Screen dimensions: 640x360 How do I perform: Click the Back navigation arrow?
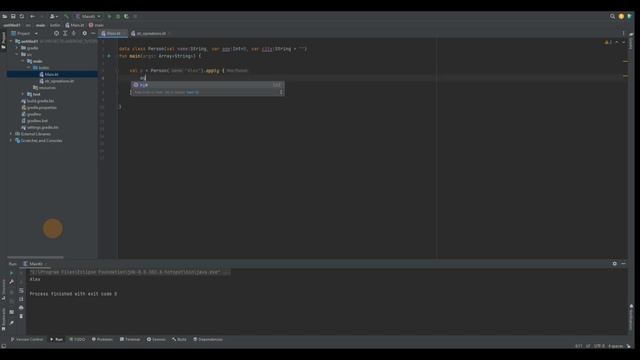pyautogui.click(x=32, y=16)
